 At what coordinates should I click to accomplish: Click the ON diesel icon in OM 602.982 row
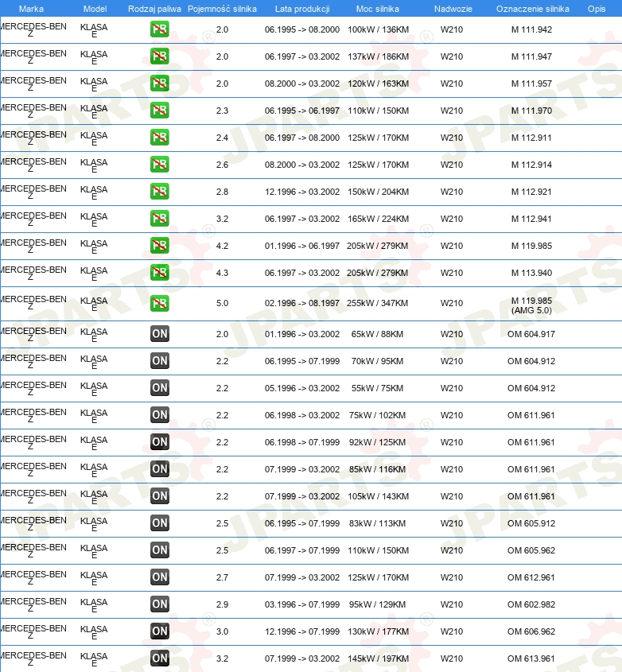[x=159, y=604]
